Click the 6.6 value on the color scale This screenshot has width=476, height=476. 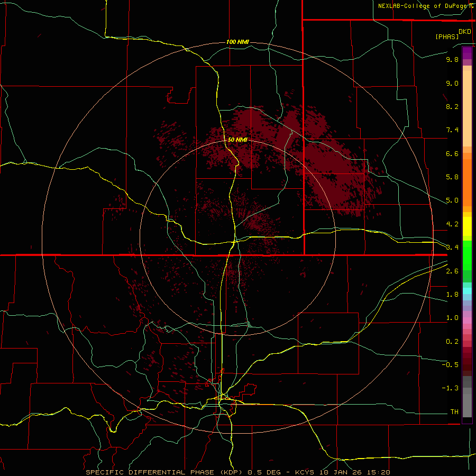click(452, 153)
